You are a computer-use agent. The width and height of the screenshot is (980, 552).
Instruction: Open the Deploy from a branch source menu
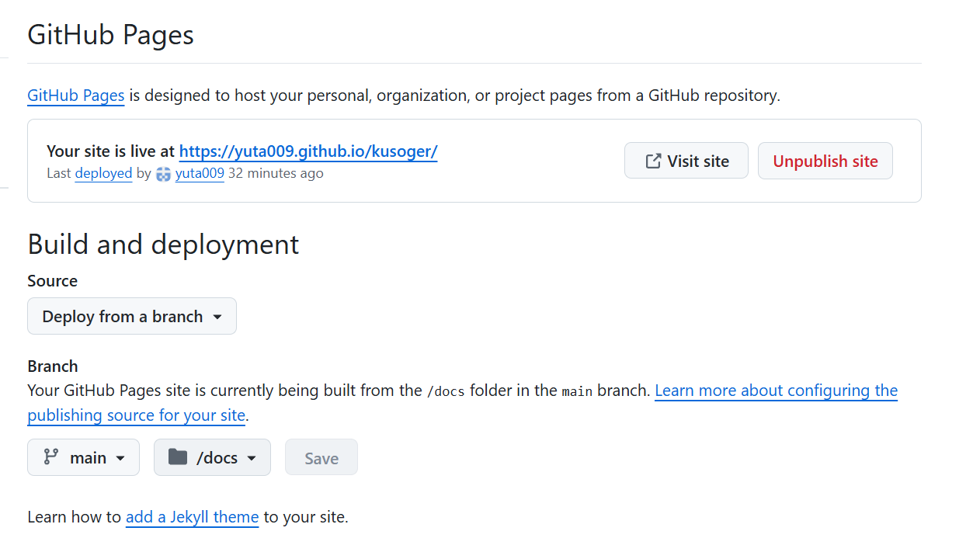coord(123,317)
